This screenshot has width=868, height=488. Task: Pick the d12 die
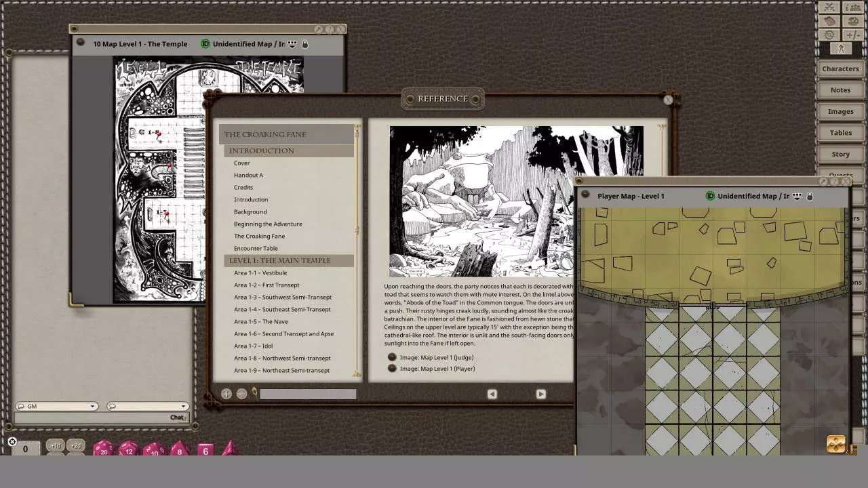pos(128,449)
